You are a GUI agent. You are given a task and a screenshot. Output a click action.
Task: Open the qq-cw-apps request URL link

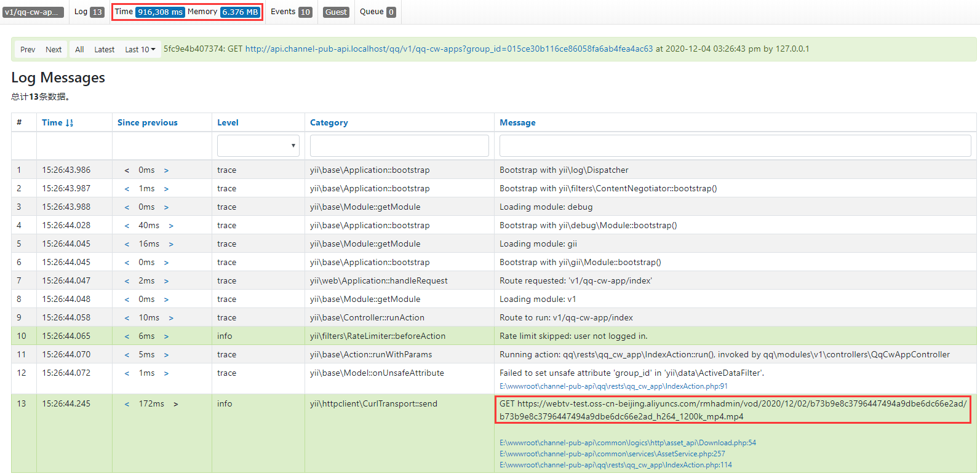(x=448, y=49)
